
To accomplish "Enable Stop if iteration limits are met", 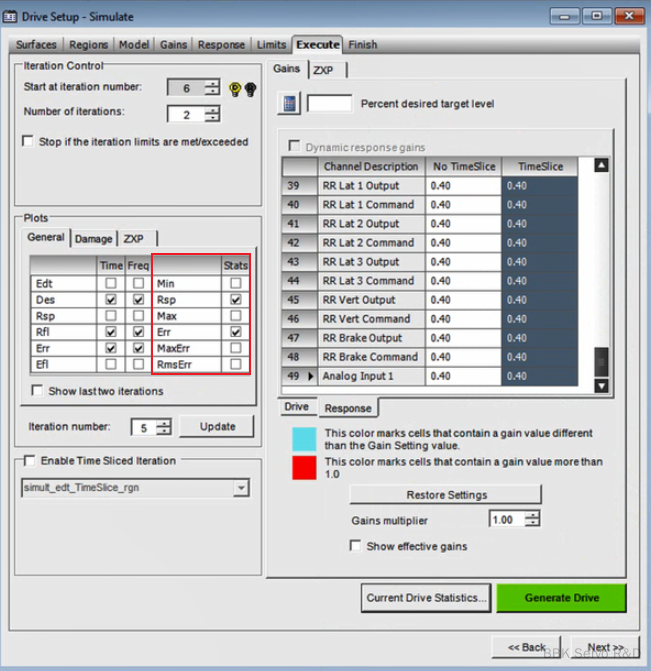I will (x=27, y=142).
